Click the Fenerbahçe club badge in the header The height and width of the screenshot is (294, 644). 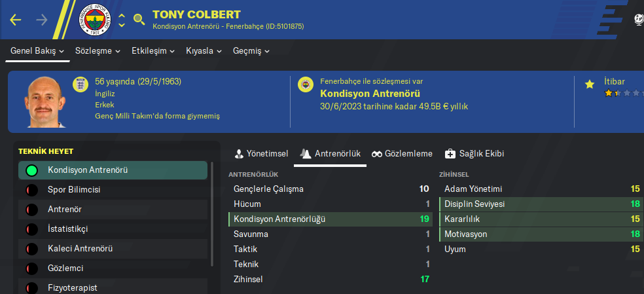[x=94, y=20]
